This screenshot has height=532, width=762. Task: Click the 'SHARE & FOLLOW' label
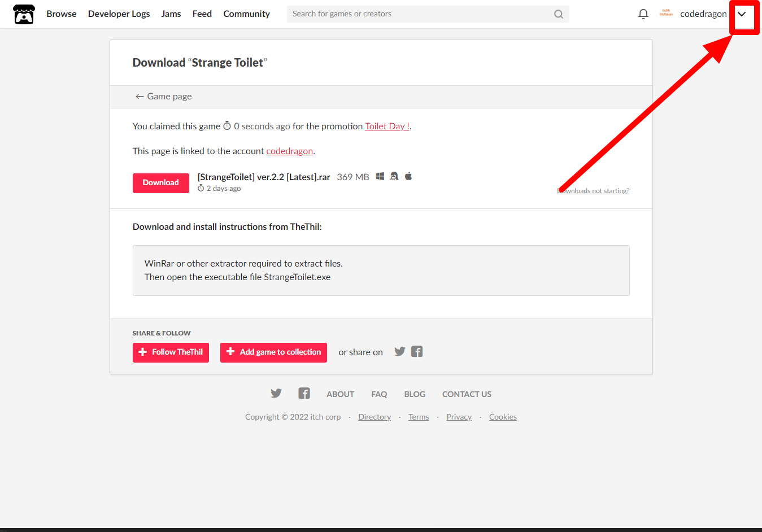pos(162,333)
